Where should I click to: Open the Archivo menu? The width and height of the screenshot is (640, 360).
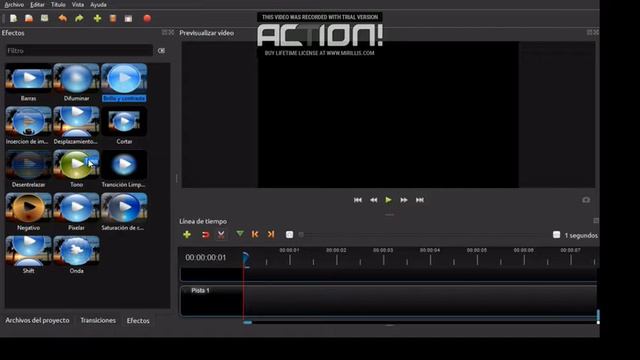point(14,5)
